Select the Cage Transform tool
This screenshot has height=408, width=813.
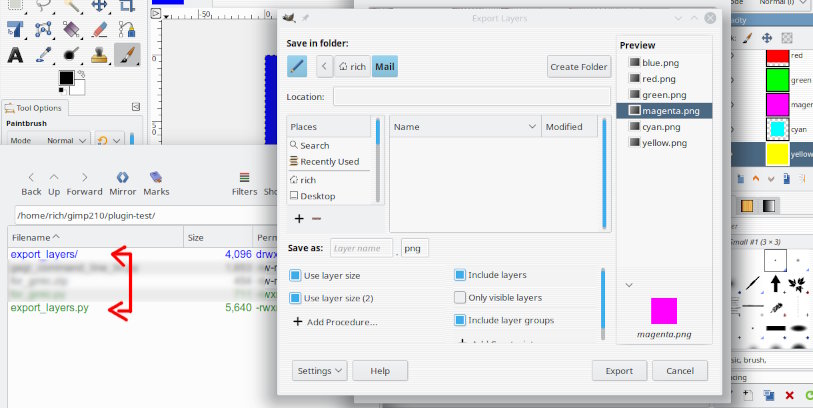click(x=43, y=29)
